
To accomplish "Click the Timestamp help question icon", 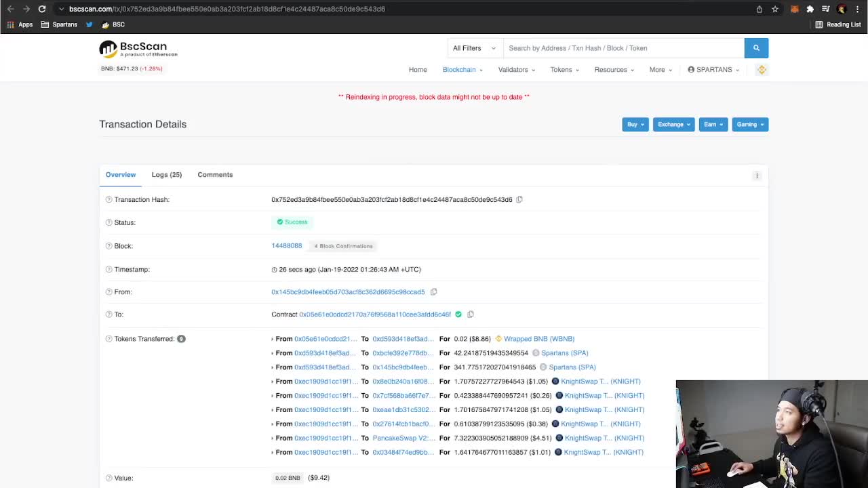I will (x=108, y=270).
